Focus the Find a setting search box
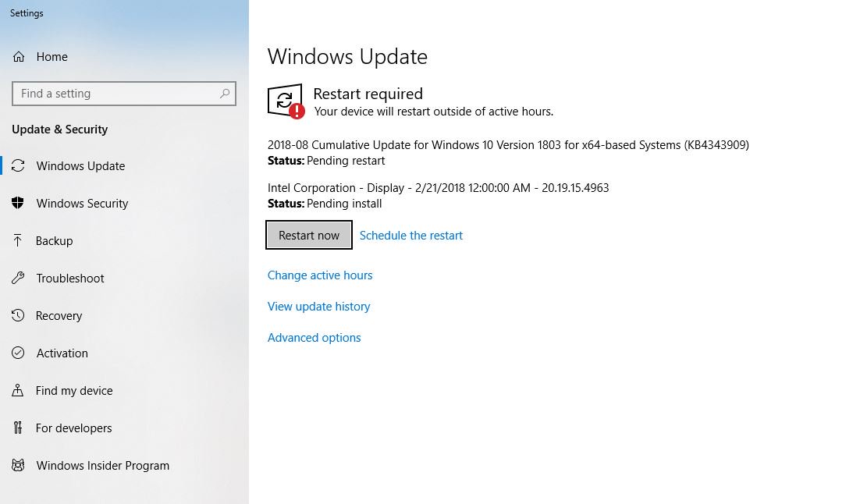Viewport: 860px width, 504px height. [x=124, y=93]
